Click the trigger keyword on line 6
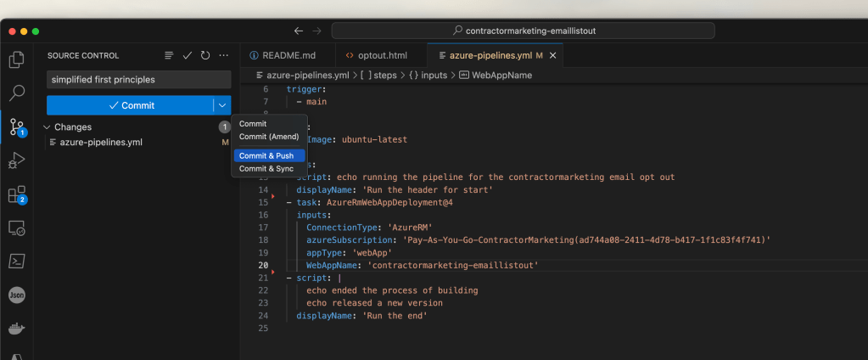 click(304, 89)
